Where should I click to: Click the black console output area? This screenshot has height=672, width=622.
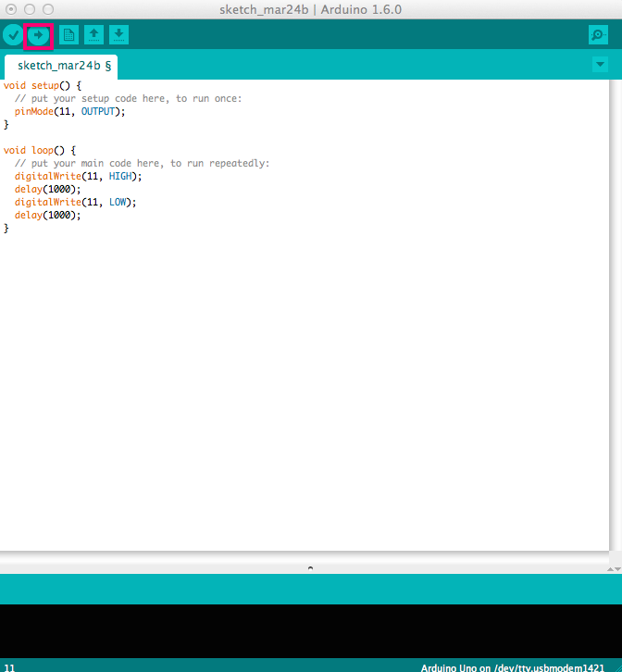[x=311, y=631]
